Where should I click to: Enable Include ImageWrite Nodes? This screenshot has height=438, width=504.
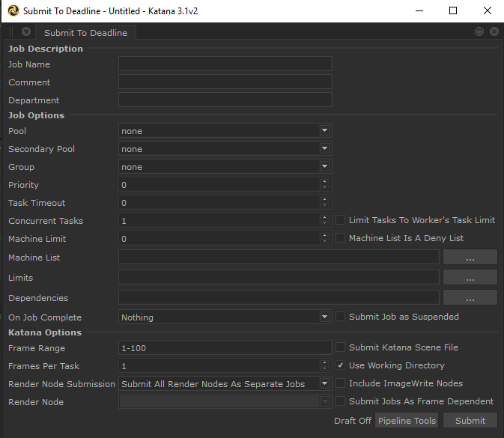340,383
